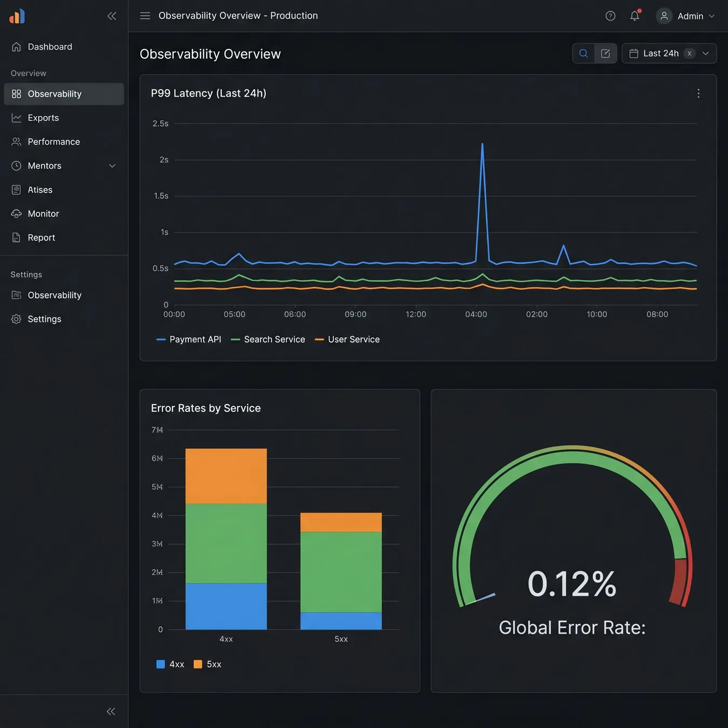Click the Observability grid icon under Overview
This screenshot has width=728, height=728.
coord(17,94)
